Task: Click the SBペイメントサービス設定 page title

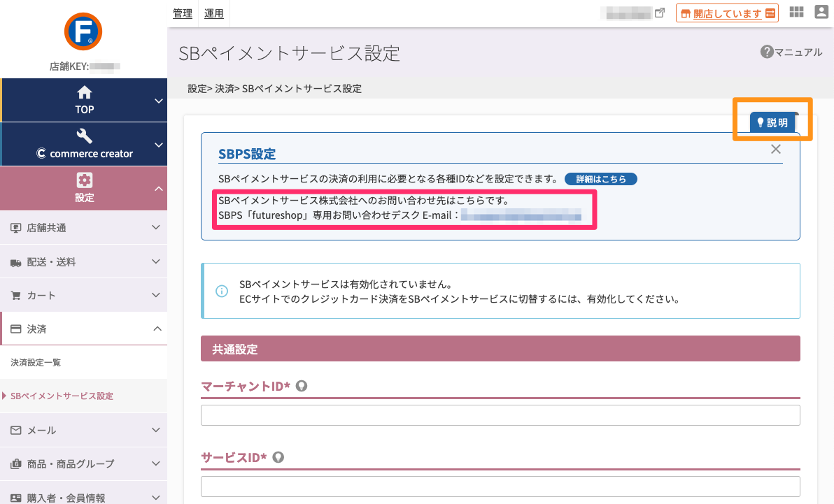Action: 290,54
